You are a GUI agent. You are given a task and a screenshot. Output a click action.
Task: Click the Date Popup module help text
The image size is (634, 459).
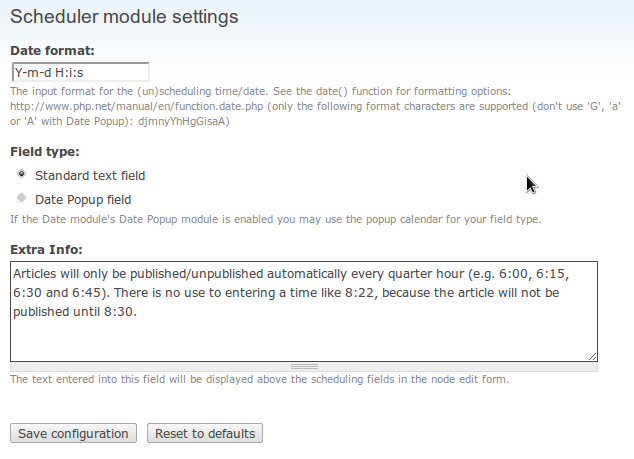[275, 219]
